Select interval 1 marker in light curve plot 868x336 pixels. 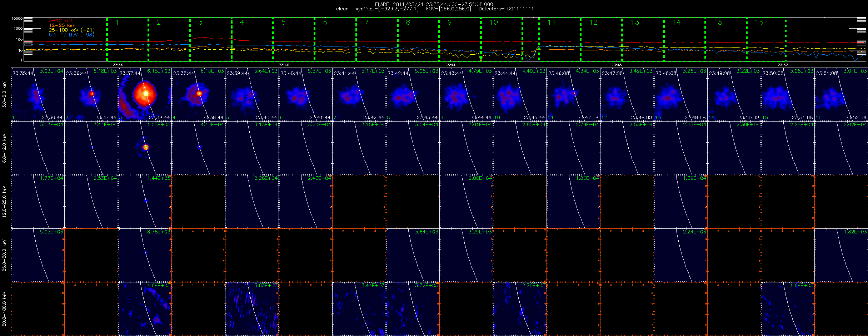click(x=117, y=22)
